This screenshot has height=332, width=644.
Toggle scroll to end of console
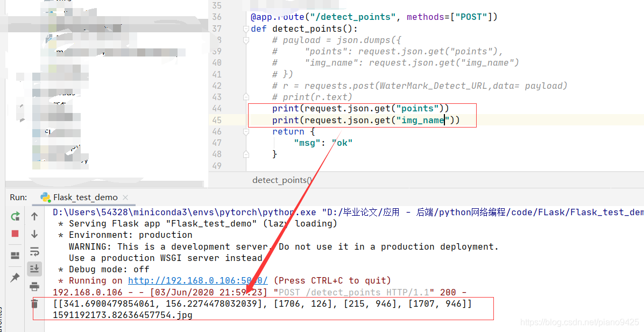click(34, 269)
